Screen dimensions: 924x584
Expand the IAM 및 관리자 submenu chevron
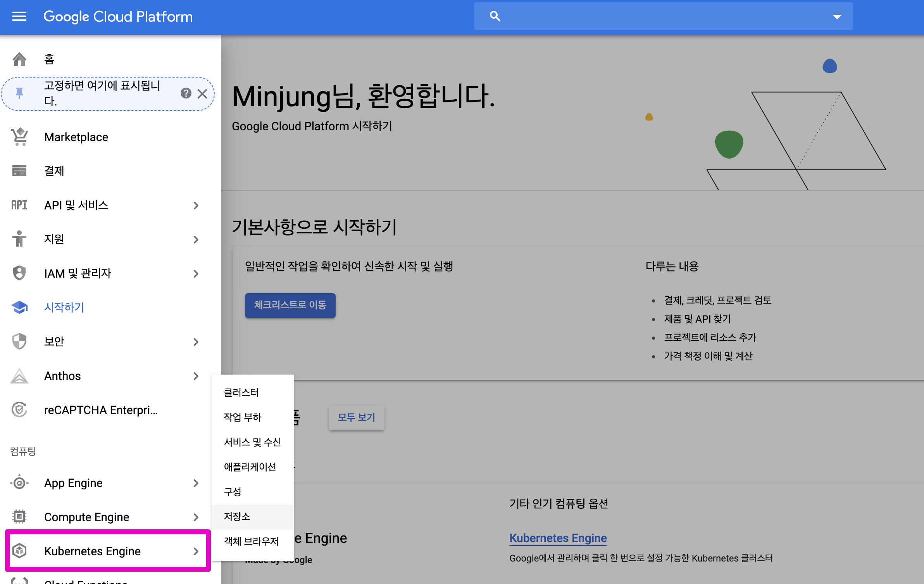coord(196,274)
